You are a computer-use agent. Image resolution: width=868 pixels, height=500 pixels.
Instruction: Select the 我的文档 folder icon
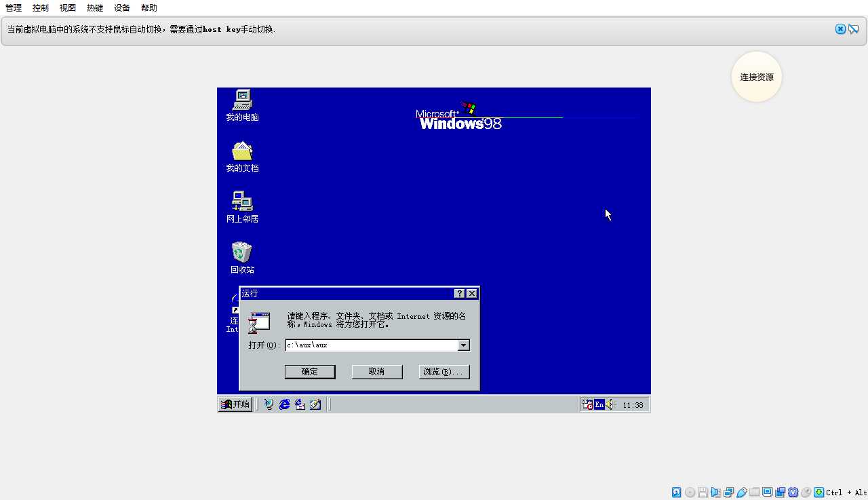point(242,156)
